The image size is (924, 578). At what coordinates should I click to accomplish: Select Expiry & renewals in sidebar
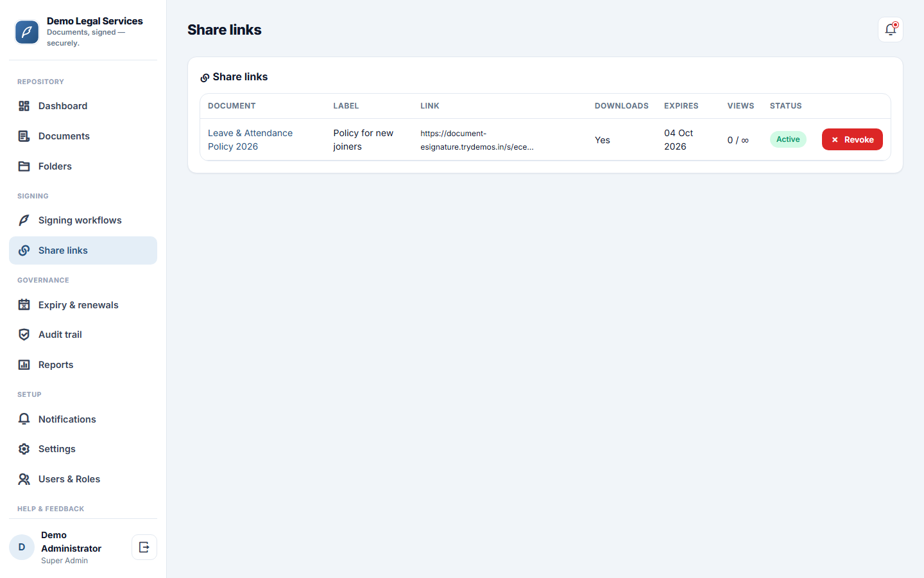(83, 304)
